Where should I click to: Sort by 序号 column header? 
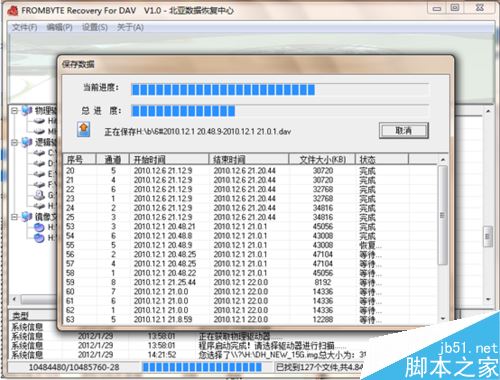[80, 159]
